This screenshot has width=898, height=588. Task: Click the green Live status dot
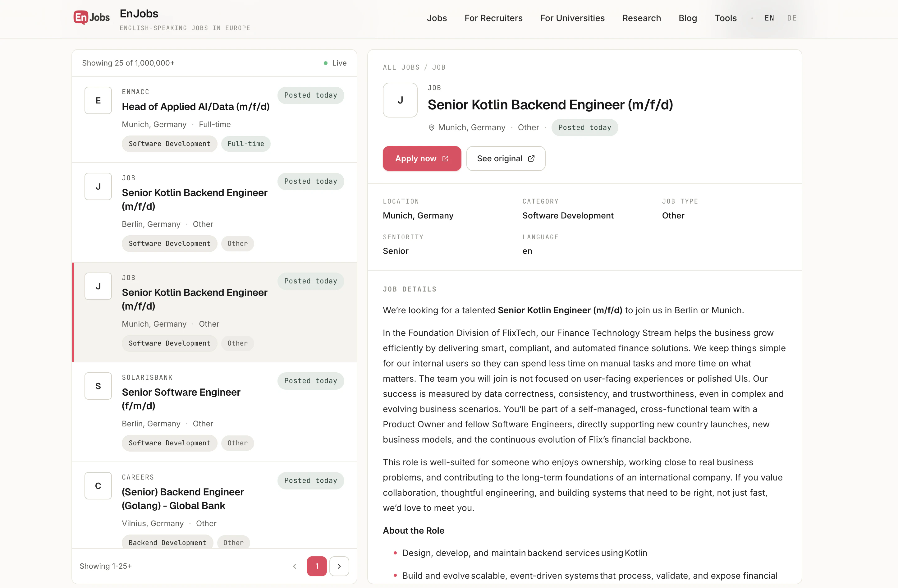(325, 63)
